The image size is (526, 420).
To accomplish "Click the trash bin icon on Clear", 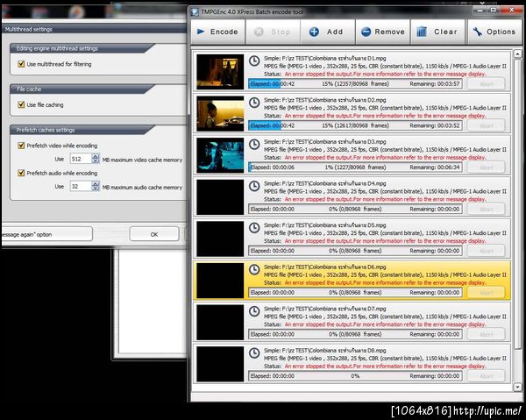I will tap(422, 32).
